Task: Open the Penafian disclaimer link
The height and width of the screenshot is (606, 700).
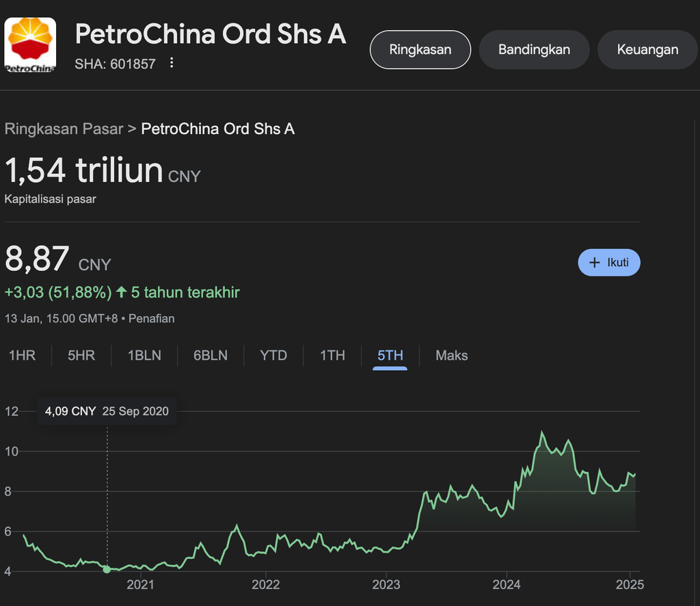Action: point(152,319)
